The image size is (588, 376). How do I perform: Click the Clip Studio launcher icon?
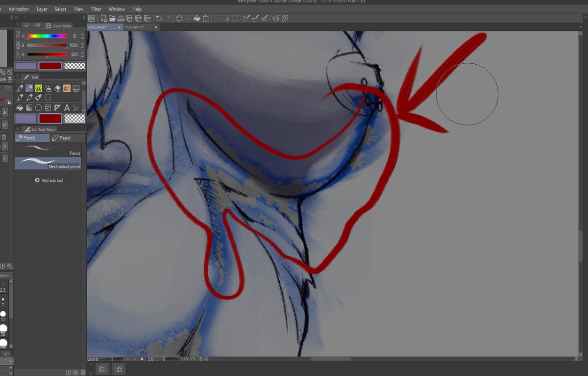91,18
